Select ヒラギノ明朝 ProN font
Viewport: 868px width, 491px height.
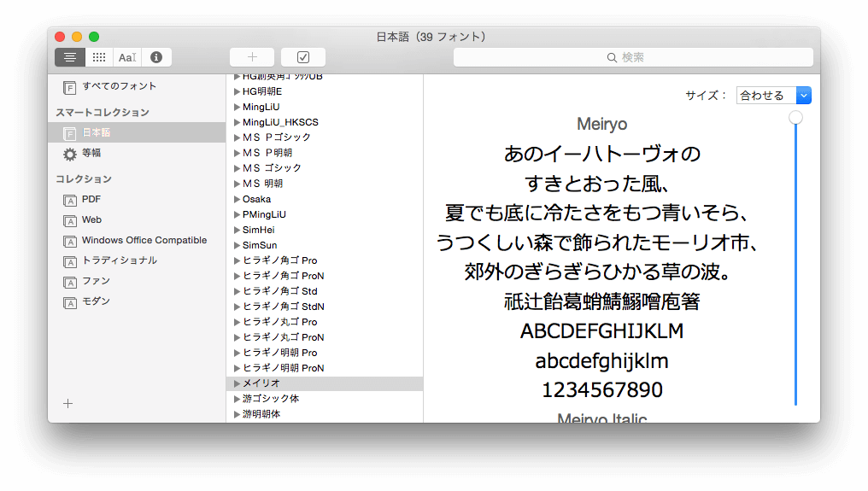click(x=325, y=368)
